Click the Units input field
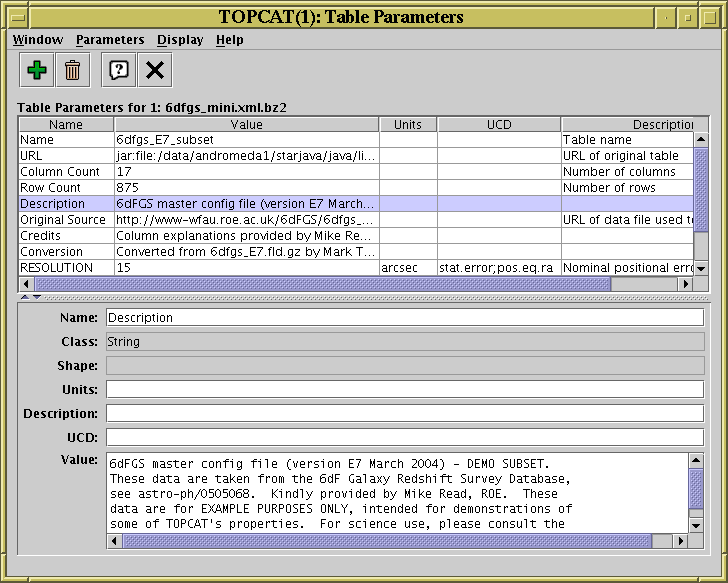The image size is (728, 583). point(405,390)
